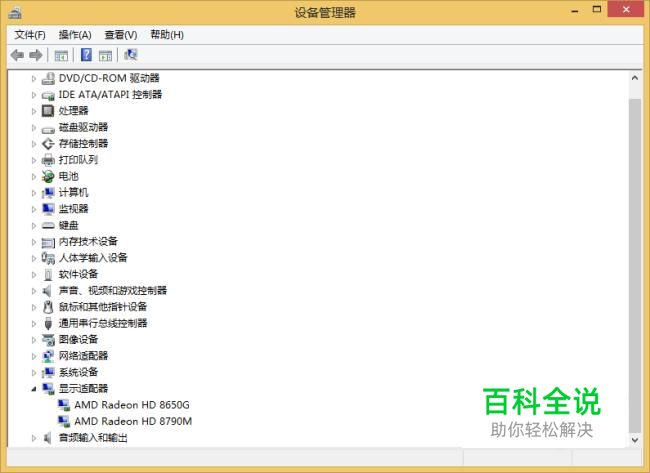
Task: Click the 电池 battery icon
Action: (48, 177)
